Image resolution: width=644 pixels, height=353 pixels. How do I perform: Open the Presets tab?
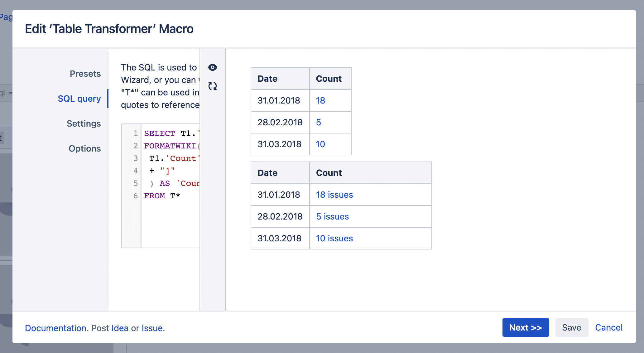pos(85,74)
